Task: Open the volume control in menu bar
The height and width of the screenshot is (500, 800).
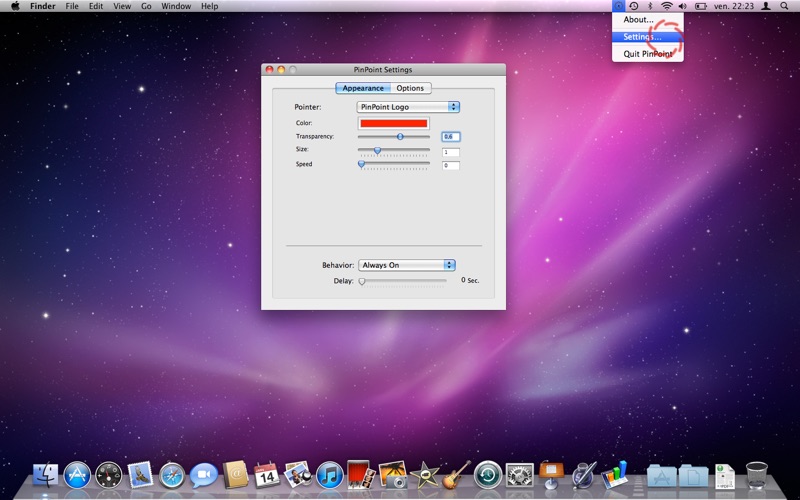Action: click(x=683, y=6)
